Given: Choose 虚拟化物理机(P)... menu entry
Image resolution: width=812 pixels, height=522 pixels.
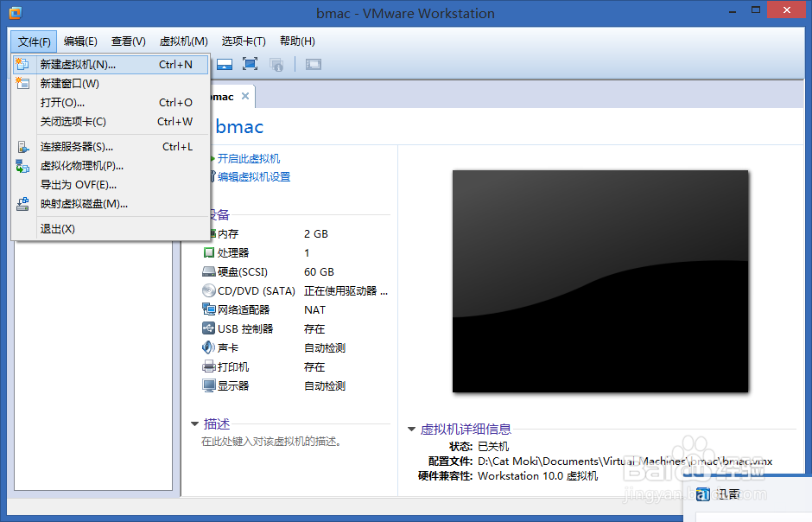Looking at the screenshot, I should click(111, 166).
